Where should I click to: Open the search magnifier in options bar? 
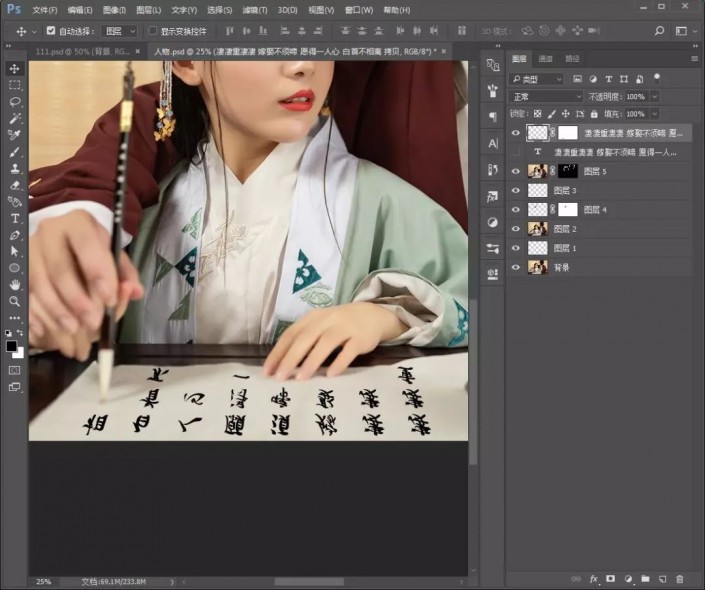point(659,31)
